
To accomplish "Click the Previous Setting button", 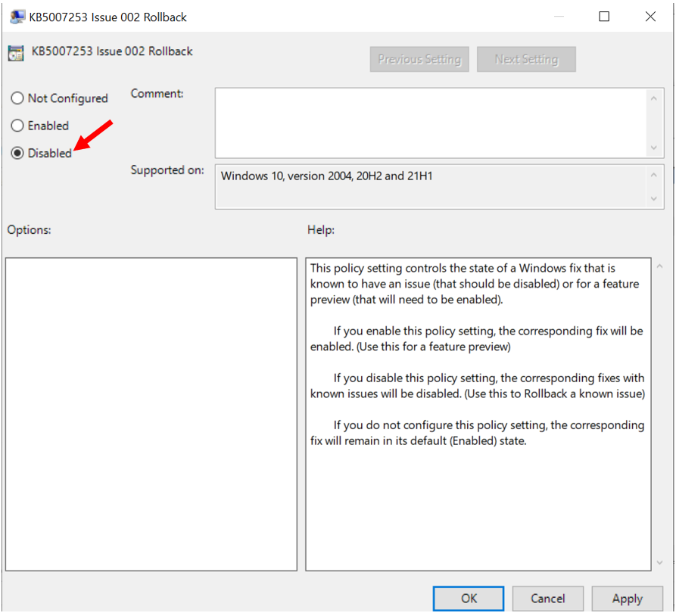I will point(419,59).
